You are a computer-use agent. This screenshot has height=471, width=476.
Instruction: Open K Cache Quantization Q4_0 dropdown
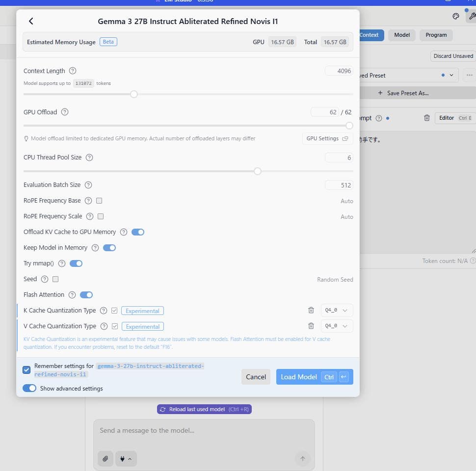[x=337, y=311]
